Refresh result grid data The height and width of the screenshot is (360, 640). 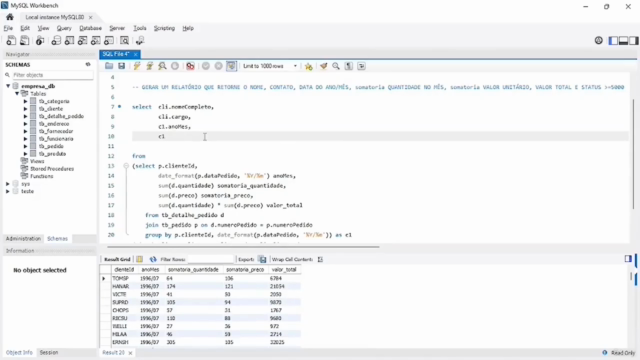153,259
